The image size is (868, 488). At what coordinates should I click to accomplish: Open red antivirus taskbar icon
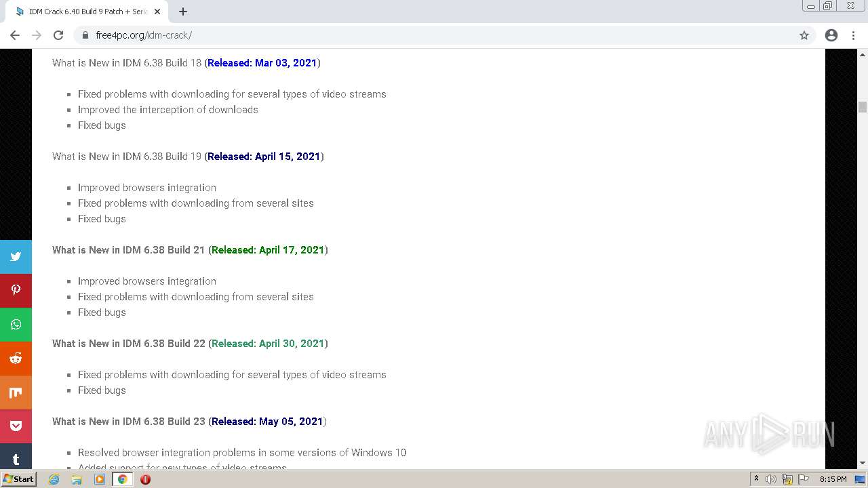pyautogui.click(x=145, y=479)
